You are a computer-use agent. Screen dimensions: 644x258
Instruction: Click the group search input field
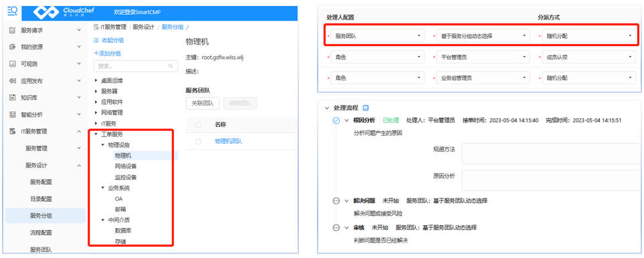(136, 66)
